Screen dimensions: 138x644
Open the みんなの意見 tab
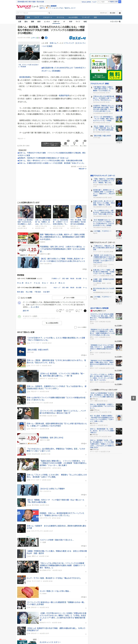point(73,17)
